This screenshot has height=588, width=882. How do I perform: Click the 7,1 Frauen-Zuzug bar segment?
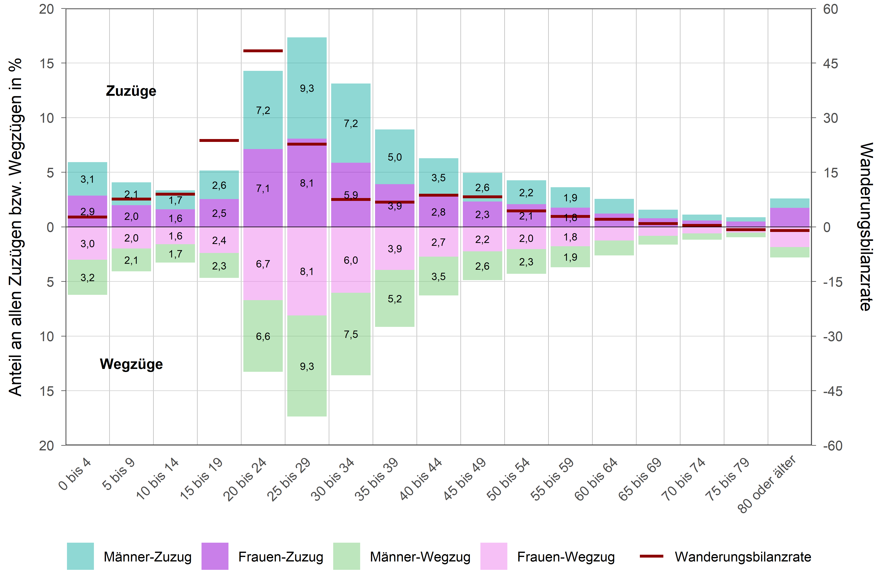pos(263,188)
